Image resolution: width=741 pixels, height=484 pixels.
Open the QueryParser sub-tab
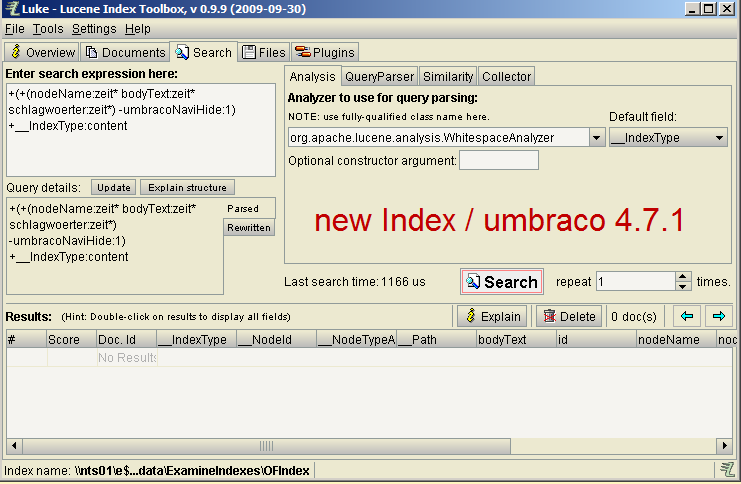(x=379, y=77)
